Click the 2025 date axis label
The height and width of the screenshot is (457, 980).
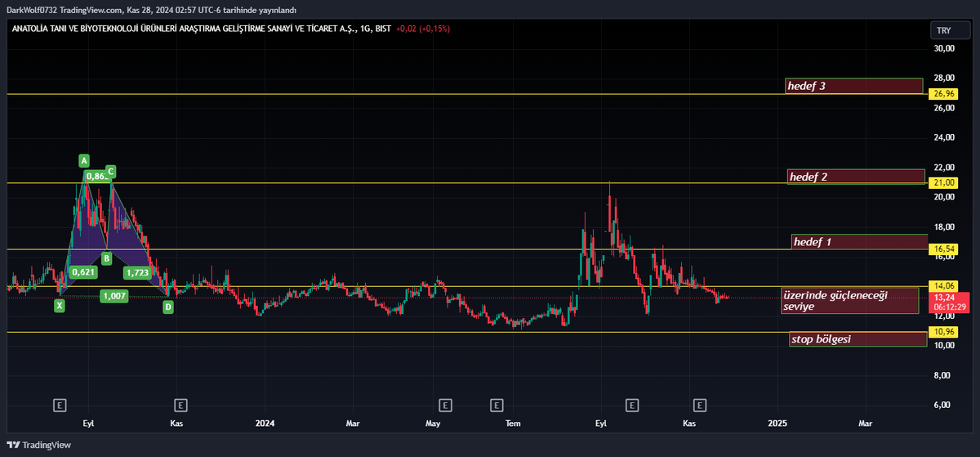[x=777, y=423]
